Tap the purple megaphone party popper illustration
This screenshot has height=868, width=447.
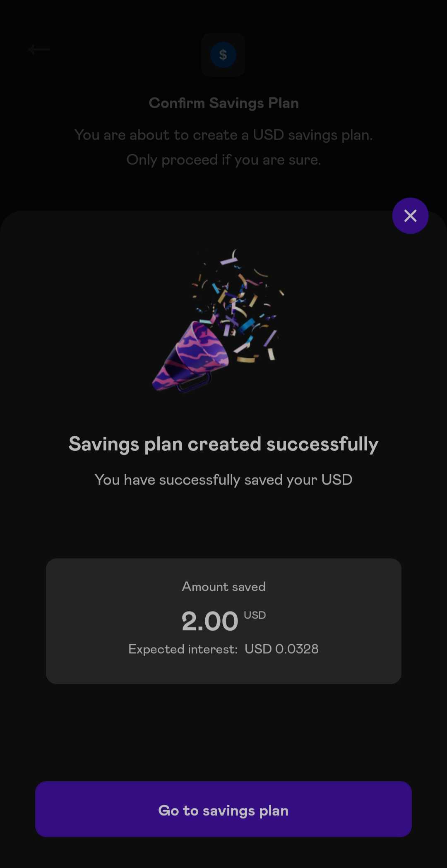tap(191, 356)
